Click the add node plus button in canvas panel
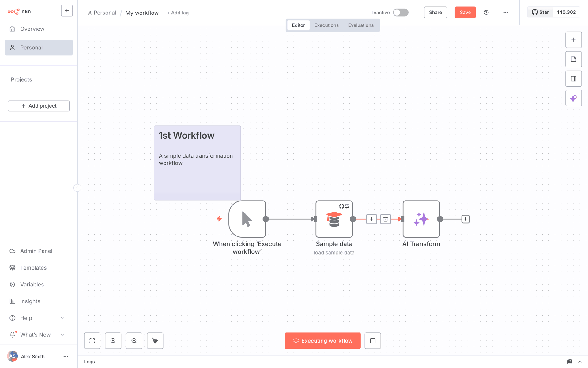 pos(573,40)
